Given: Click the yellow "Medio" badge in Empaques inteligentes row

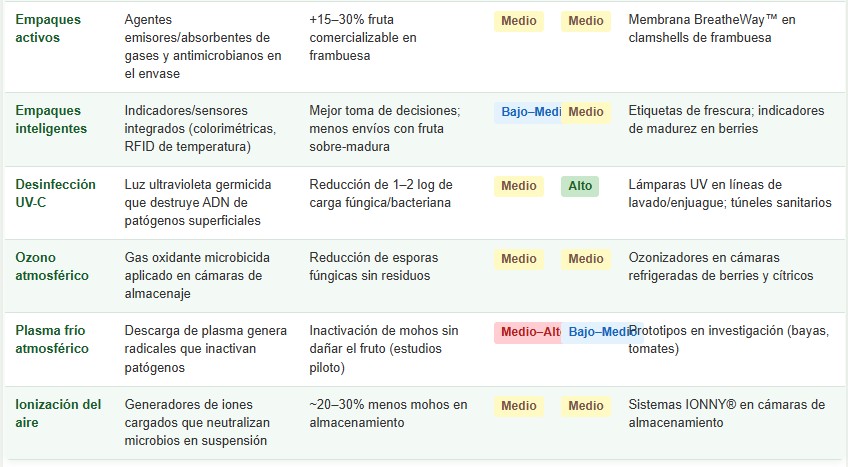Looking at the screenshot, I should click(586, 113).
